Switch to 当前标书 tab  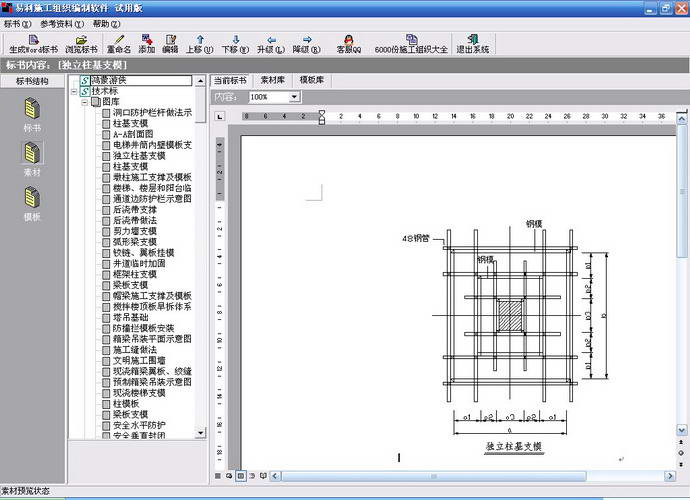tap(230, 81)
